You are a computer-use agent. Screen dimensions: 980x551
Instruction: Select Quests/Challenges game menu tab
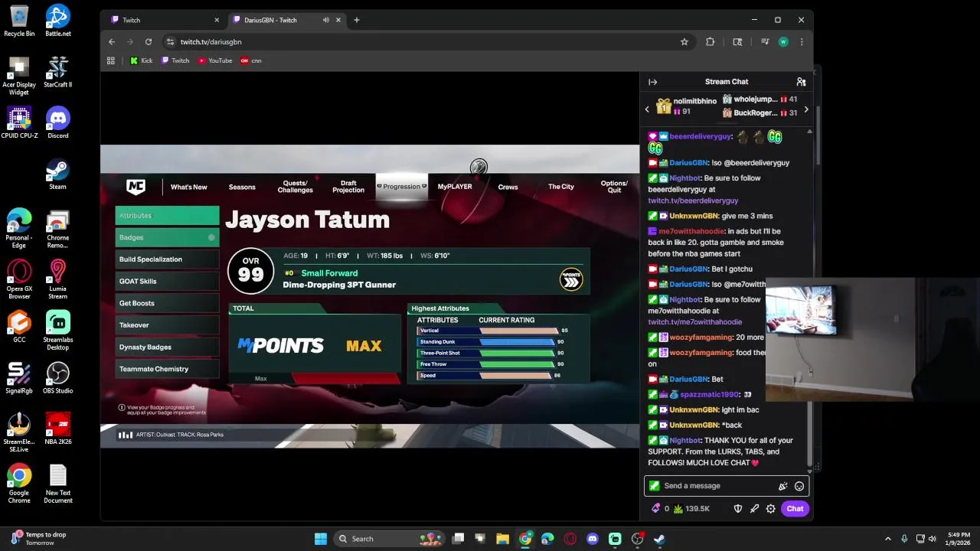pyautogui.click(x=295, y=187)
